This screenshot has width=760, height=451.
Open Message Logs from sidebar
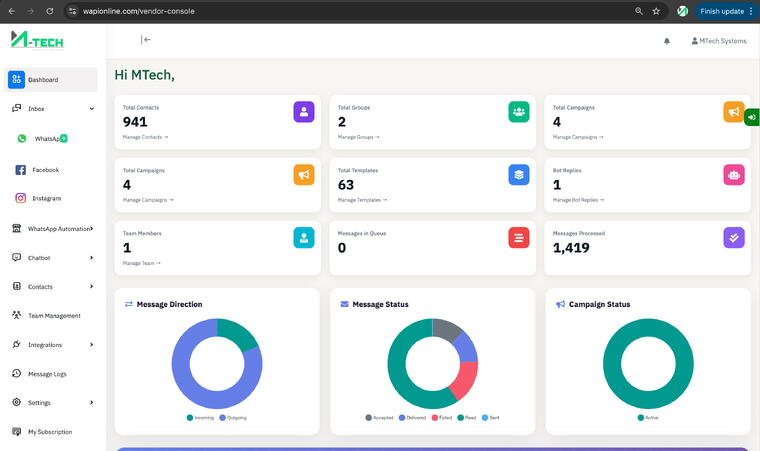[47, 374]
